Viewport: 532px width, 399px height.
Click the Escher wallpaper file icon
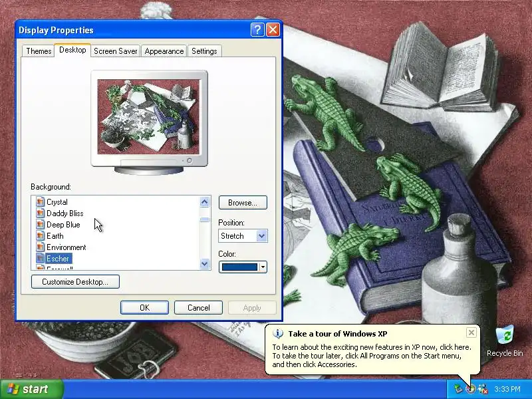pos(40,259)
